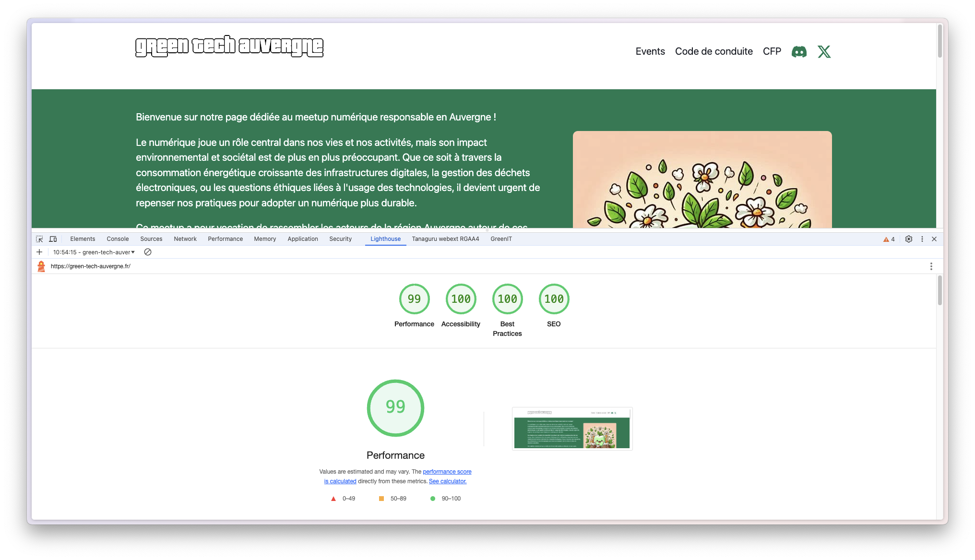Click the Lighthouse report scrollbar
The height and width of the screenshot is (560, 975).
(939, 290)
